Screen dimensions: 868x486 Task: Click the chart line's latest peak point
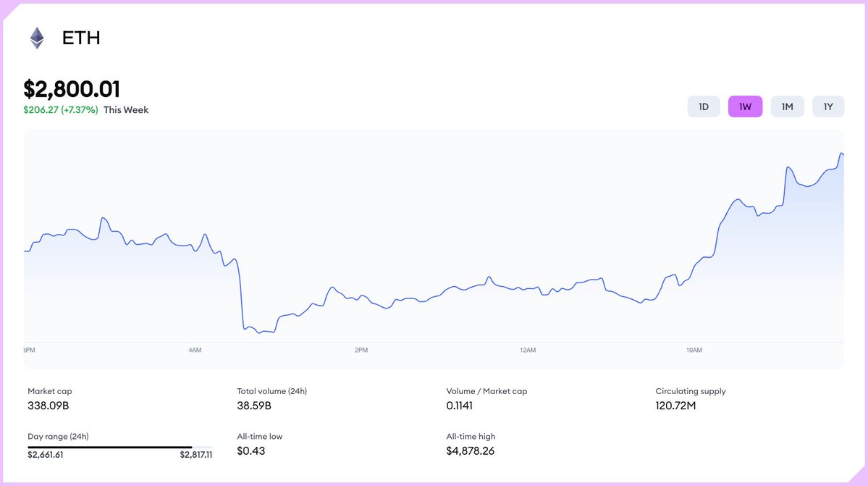(841, 154)
